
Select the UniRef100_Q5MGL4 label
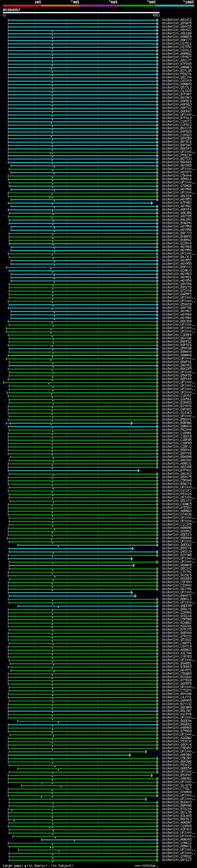coord(177,179)
